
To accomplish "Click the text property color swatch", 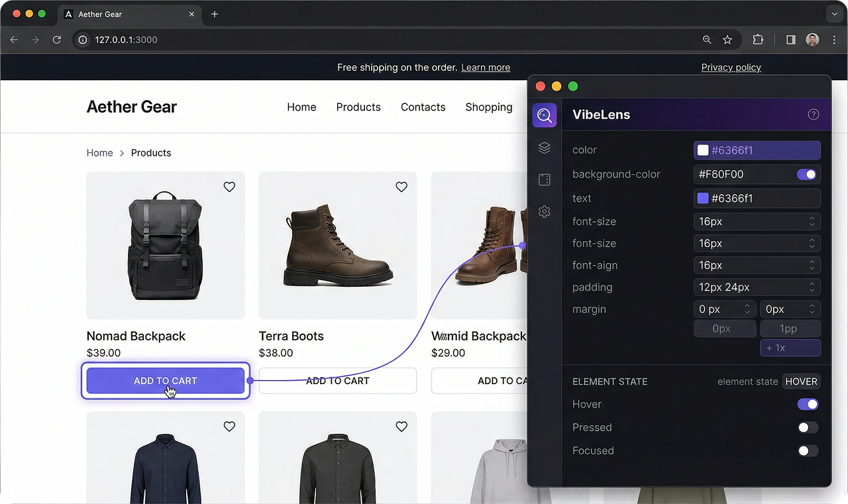I will pyautogui.click(x=702, y=198).
